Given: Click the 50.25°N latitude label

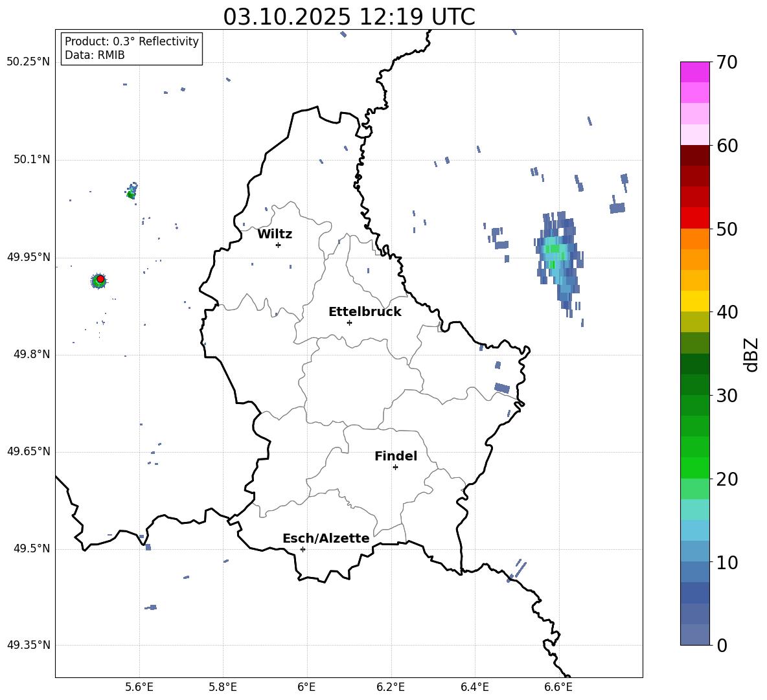Looking at the screenshot, I should coord(29,62).
